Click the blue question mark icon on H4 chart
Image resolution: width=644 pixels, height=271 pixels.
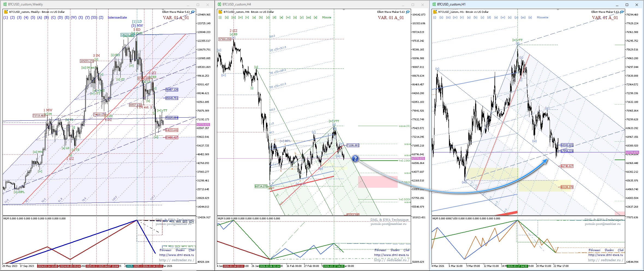(x=355, y=159)
